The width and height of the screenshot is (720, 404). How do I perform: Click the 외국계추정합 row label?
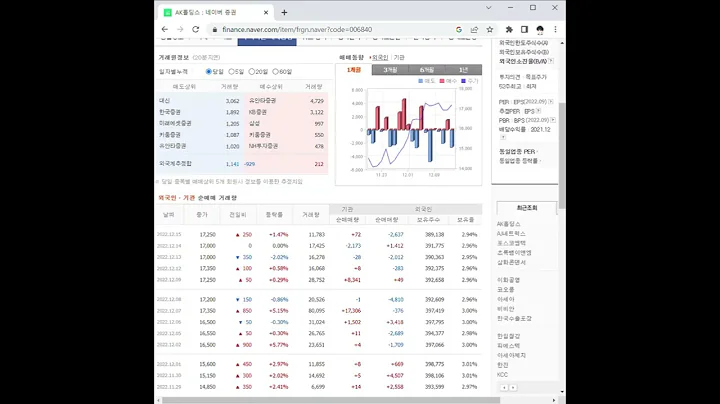[x=175, y=163]
